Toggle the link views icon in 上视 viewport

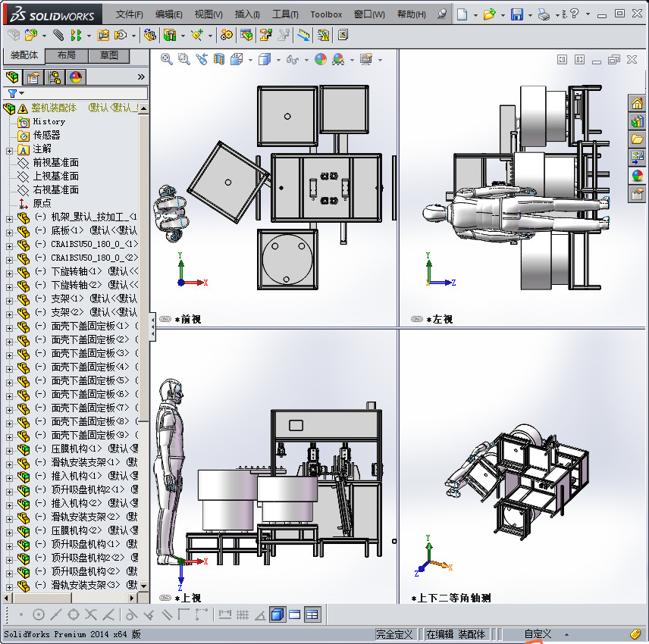point(165,598)
